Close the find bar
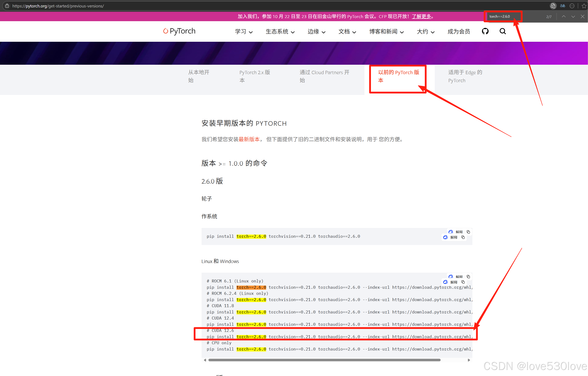Viewport: 588px width, 376px height. point(582,17)
